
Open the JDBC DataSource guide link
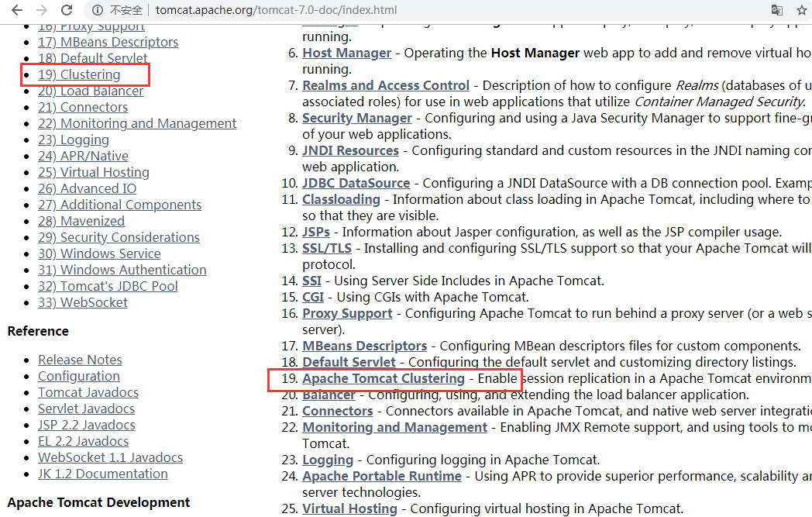point(356,184)
